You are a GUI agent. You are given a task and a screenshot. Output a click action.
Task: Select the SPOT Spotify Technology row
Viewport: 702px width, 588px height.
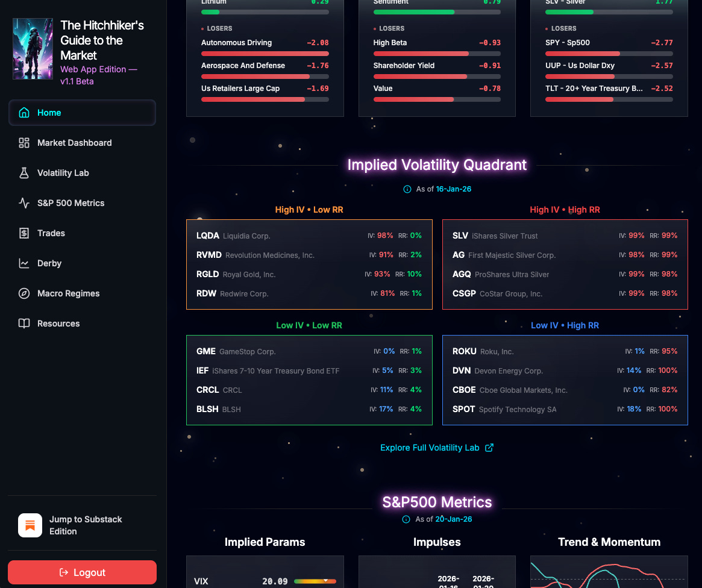565,409
